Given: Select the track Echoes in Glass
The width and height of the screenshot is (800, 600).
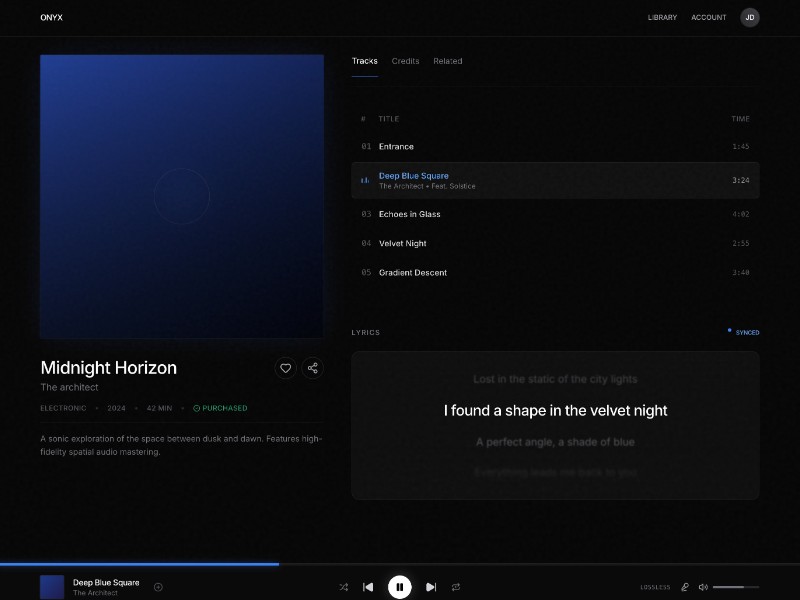Looking at the screenshot, I should [409, 213].
